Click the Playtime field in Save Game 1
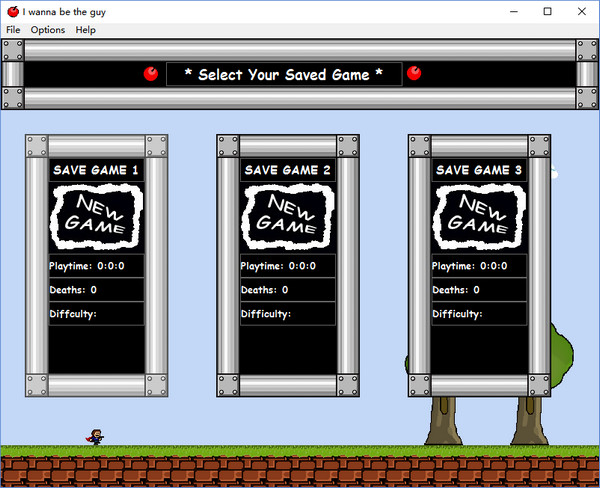Image resolution: width=600 pixels, height=488 pixels. click(x=96, y=266)
